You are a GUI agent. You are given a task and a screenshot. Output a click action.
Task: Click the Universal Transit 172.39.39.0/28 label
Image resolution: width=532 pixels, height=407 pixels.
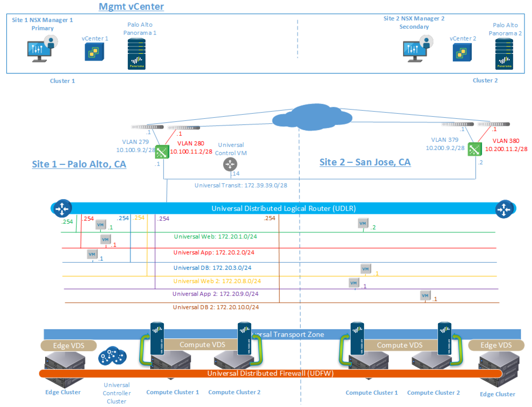coord(240,185)
